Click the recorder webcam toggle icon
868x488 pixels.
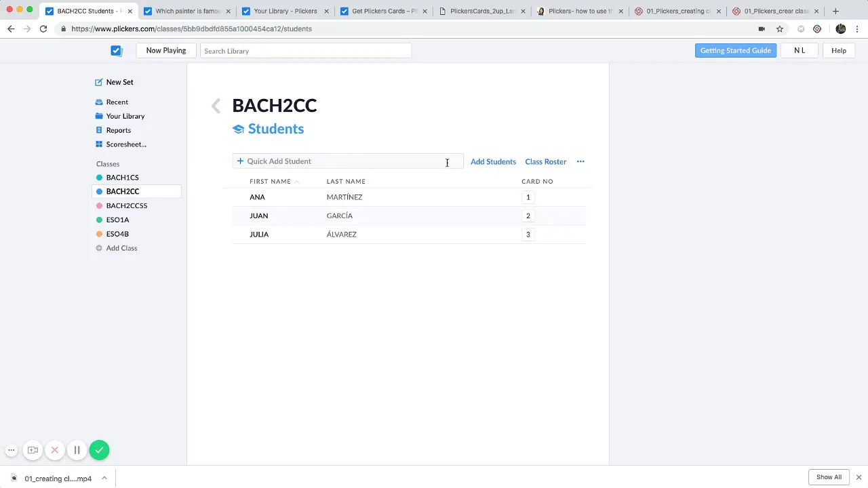tap(33, 450)
